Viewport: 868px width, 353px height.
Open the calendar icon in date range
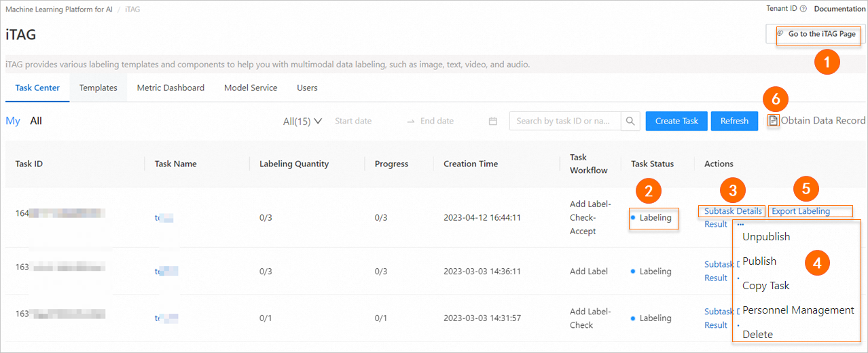493,121
